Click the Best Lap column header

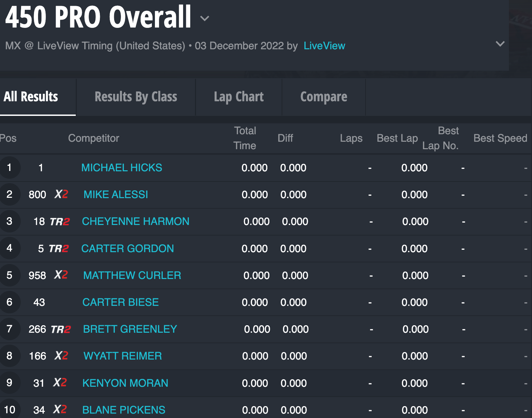click(x=397, y=138)
